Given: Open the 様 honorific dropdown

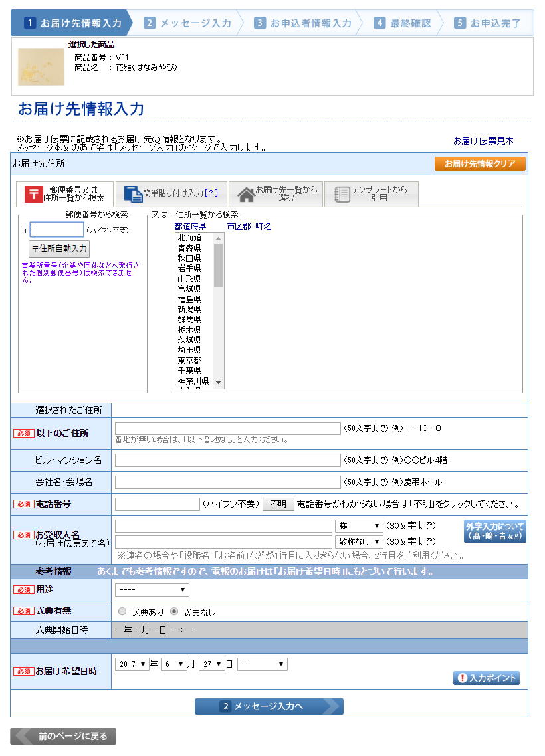Looking at the screenshot, I should (359, 526).
